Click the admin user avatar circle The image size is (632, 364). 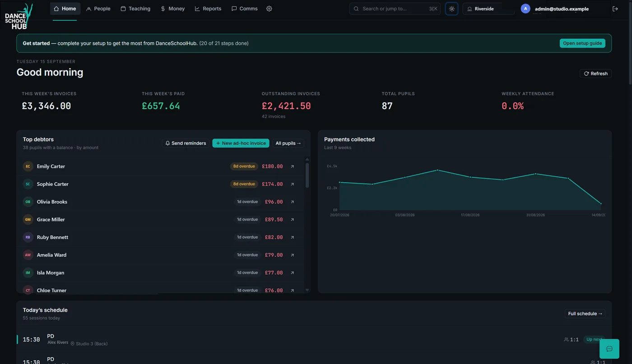click(x=525, y=9)
